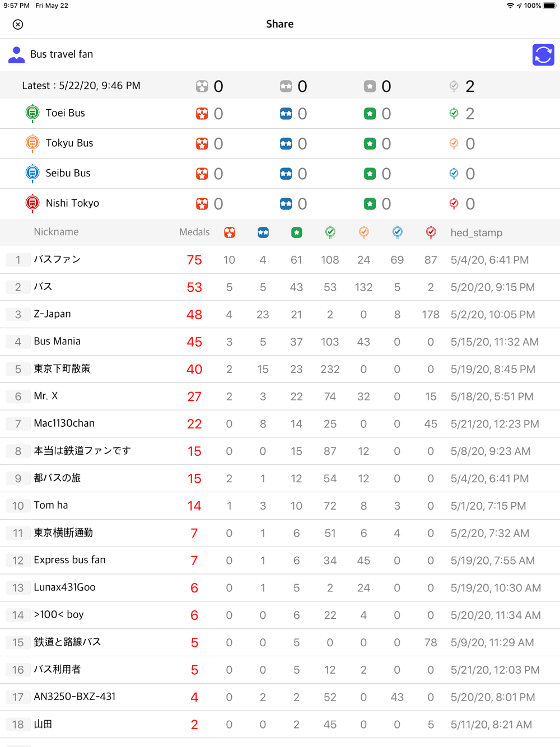
Task: Select the blue Seibu Bus stop icon
Action: click(x=32, y=174)
